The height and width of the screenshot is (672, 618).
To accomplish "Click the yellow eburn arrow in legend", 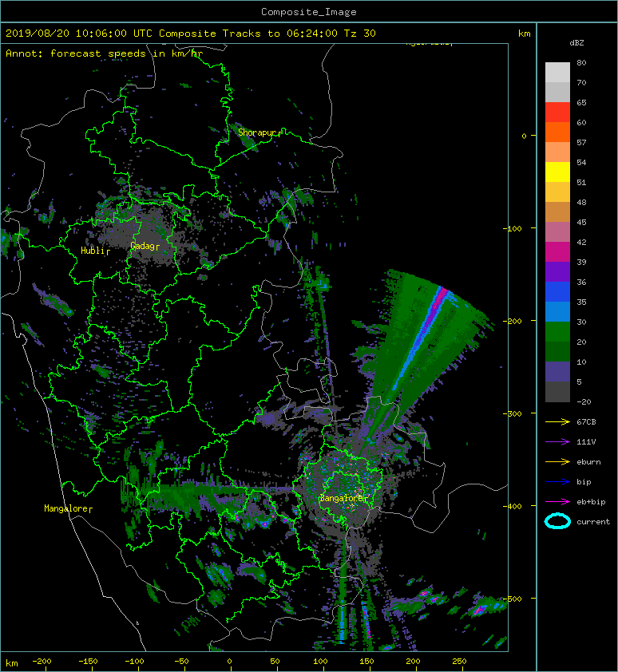I will pyautogui.click(x=557, y=462).
